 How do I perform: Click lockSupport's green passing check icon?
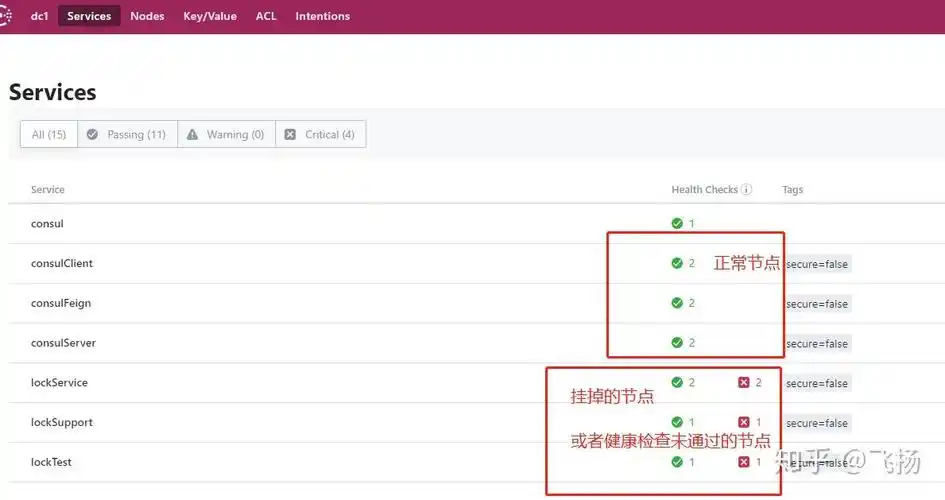click(x=677, y=422)
